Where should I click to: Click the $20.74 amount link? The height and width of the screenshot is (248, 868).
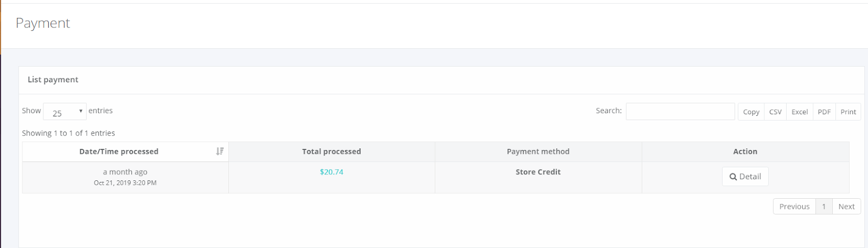pyautogui.click(x=331, y=172)
